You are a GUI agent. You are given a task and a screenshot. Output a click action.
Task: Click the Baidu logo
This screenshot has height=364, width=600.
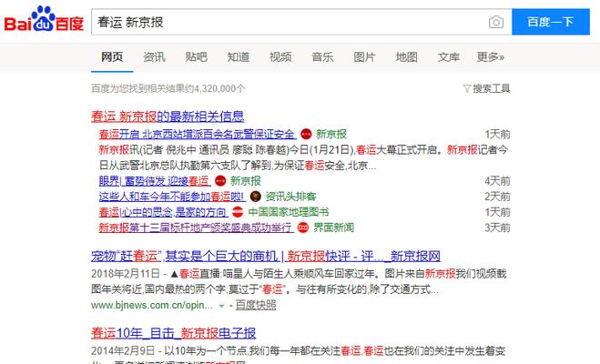point(44,19)
